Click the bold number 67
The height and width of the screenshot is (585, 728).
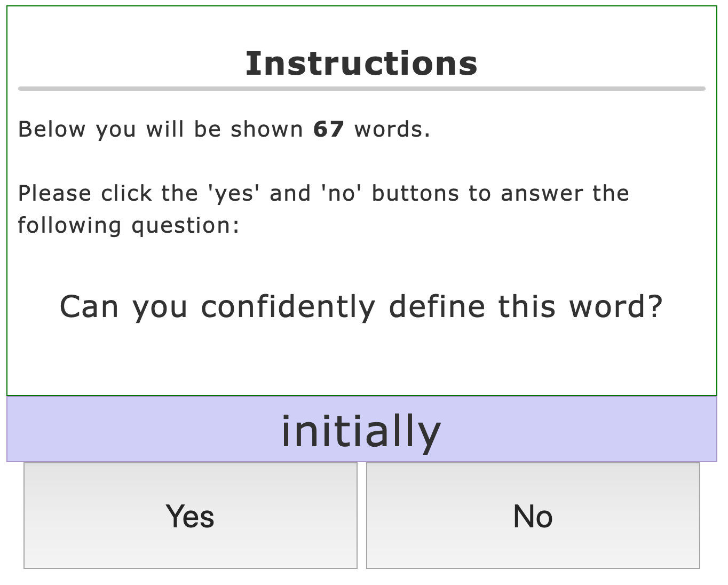(328, 129)
